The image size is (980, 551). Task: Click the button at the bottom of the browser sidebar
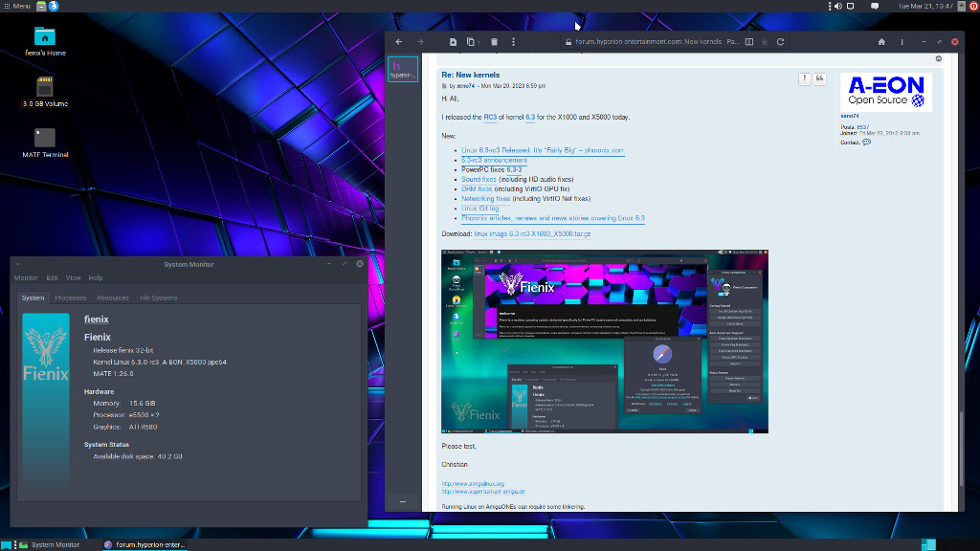403,501
